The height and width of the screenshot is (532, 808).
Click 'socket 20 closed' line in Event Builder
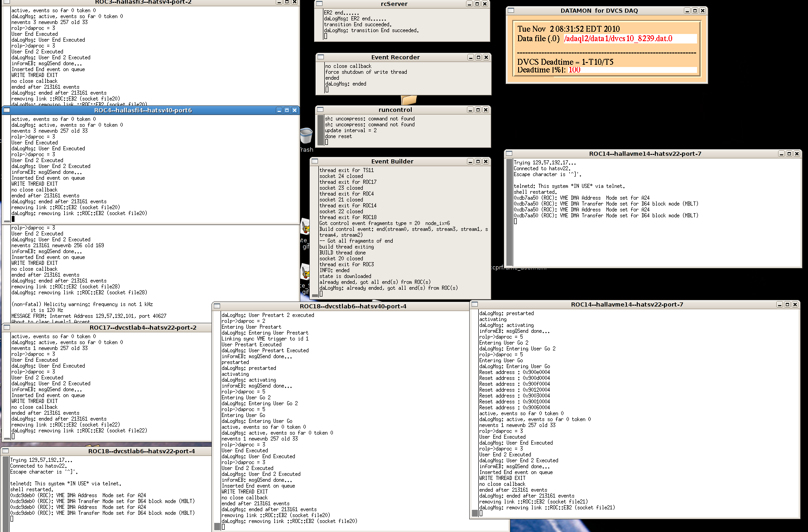(341, 259)
